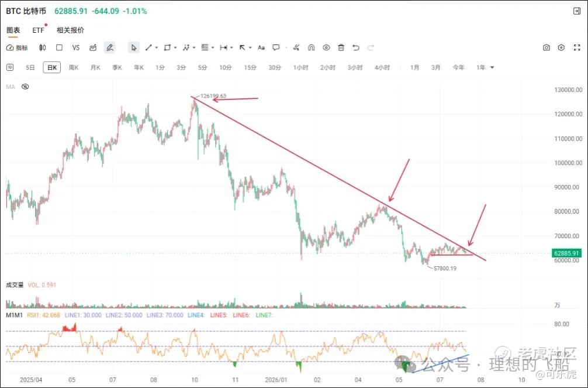
Task: Collapse the side panel with the arrow icon
Action: (577, 11)
